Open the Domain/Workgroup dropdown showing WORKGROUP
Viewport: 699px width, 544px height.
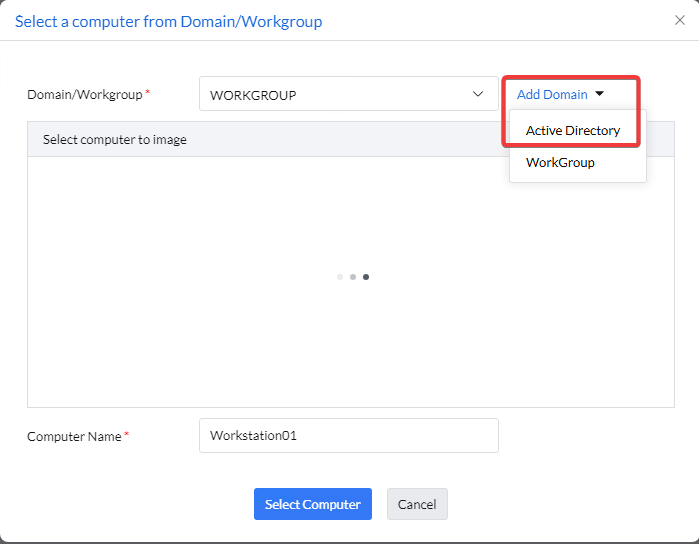coord(340,95)
